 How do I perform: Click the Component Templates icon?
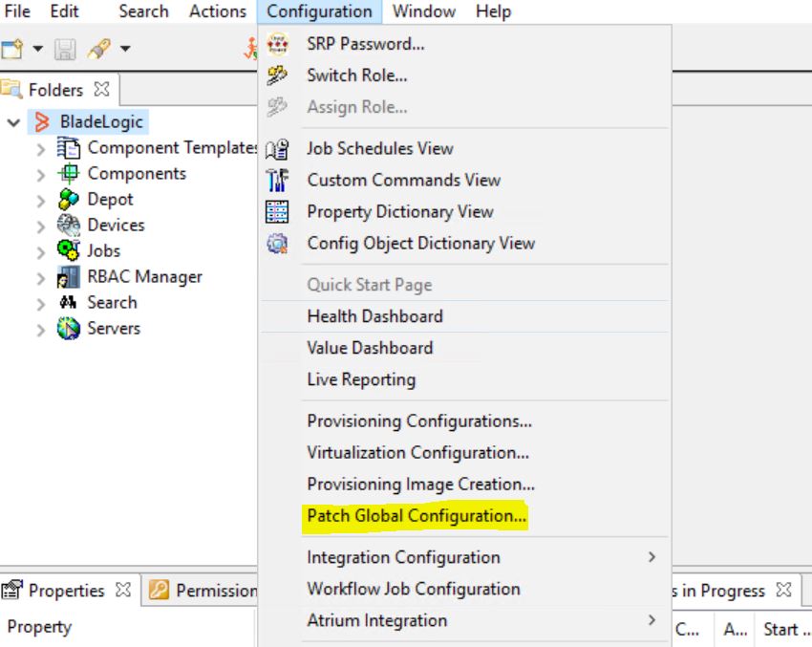68,148
